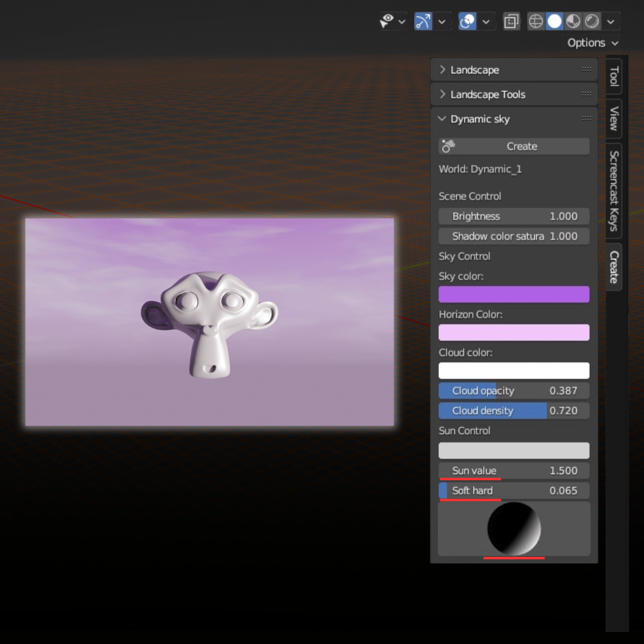The width and height of the screenshot is (644, 644).
Task: Toggle the Show Gizmo button
Action: (423, 21)
